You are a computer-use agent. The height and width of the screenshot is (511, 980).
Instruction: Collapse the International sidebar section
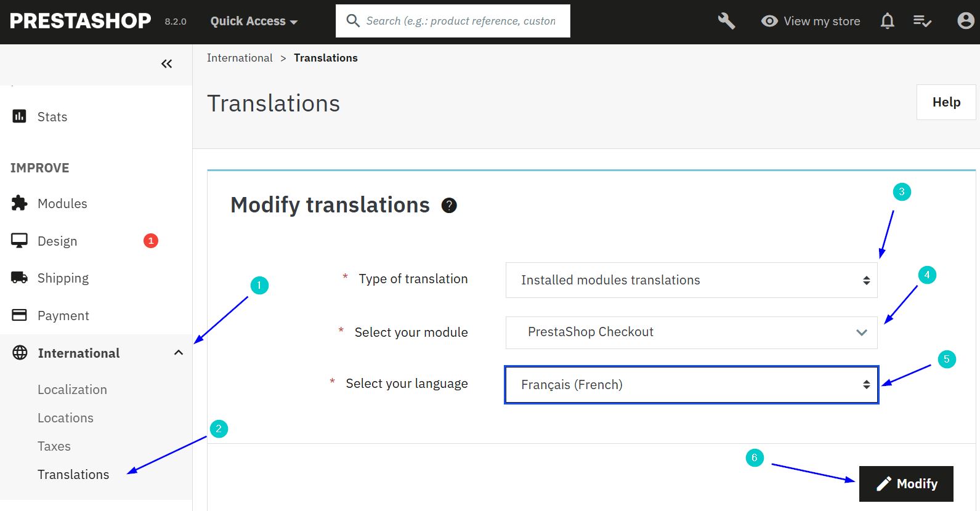(x=179, y=353)
